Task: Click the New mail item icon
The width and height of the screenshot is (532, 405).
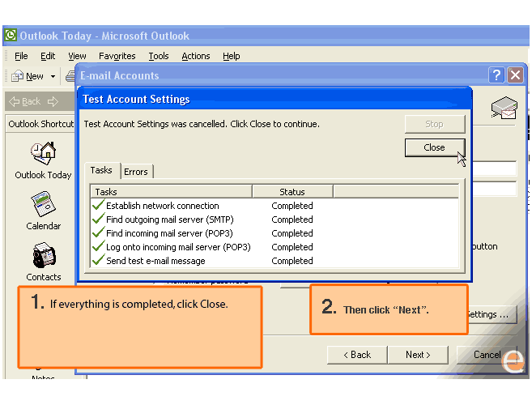Action: pos(17,76)
